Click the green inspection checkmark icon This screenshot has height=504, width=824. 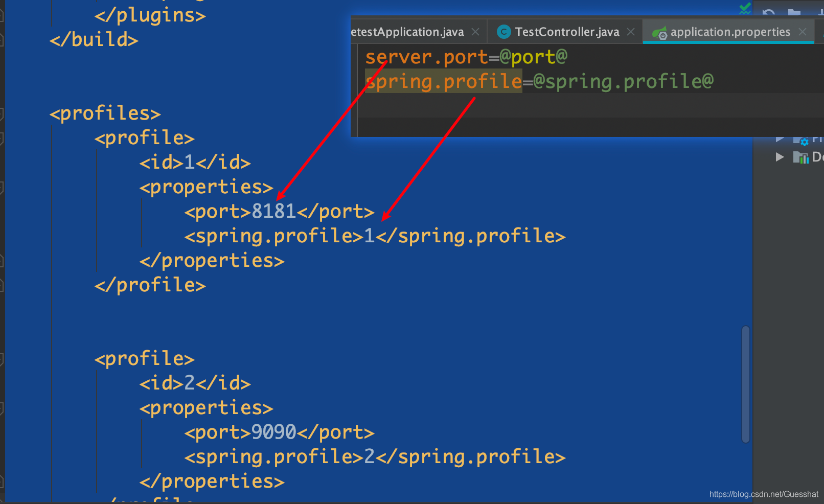(x=745, y=8)
